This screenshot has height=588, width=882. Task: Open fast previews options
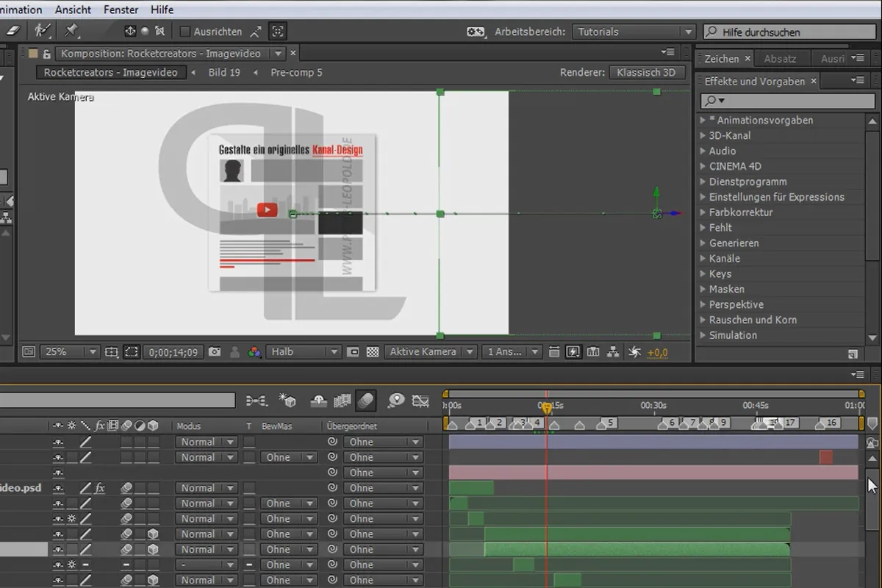pos(573,352)
